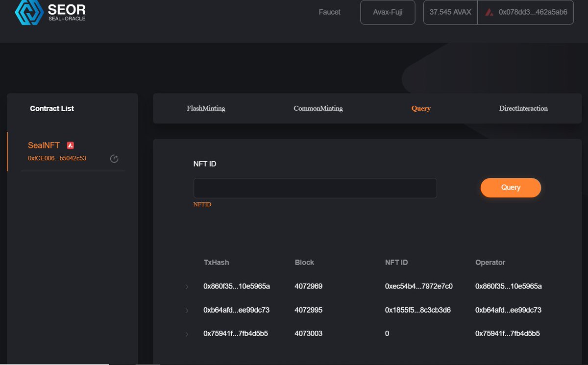Click the TxHash cell 0x860f35...10e5965a
This screenshot has height=365, width=588.
tap(237, 286)
